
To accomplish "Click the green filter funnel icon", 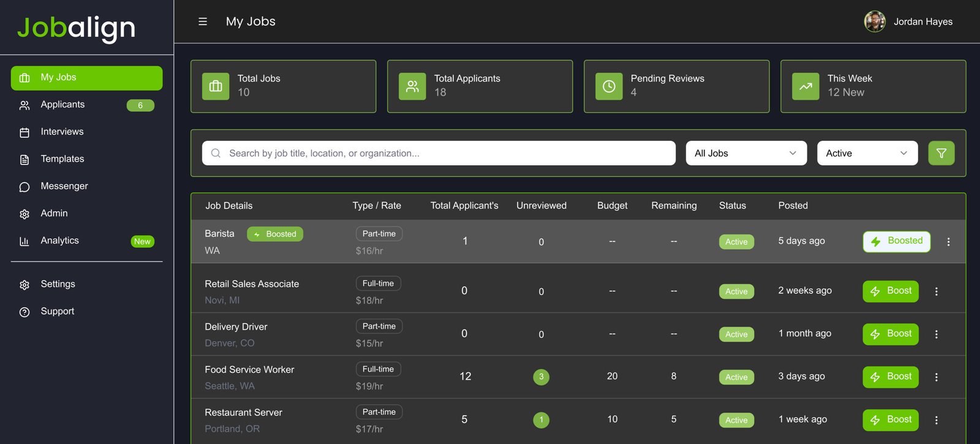I will [x=941, y=153].
